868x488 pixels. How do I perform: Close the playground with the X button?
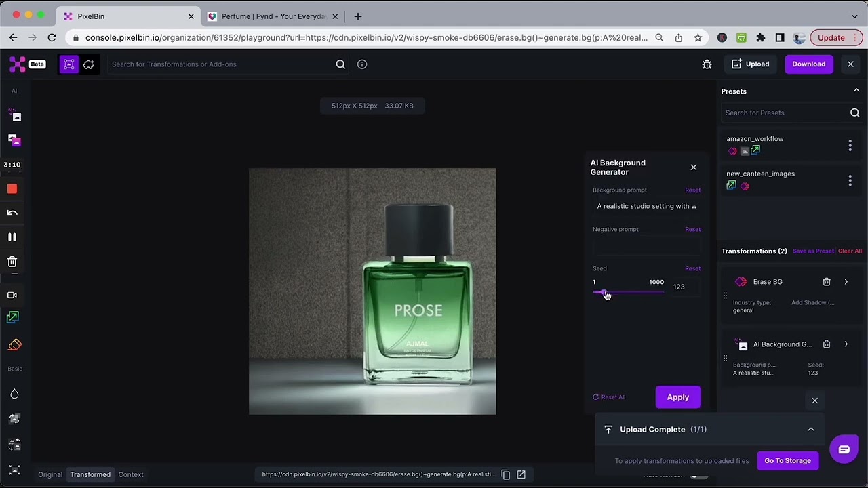[850, 64]
